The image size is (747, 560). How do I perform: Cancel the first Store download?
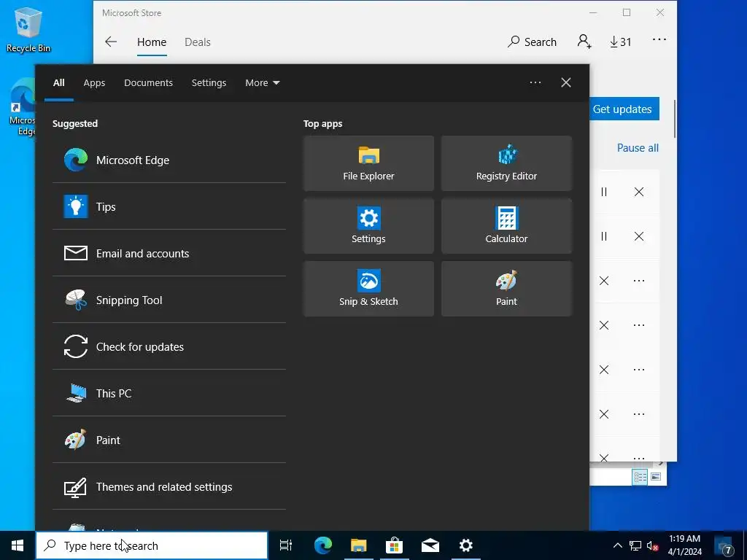coord(639,192)
